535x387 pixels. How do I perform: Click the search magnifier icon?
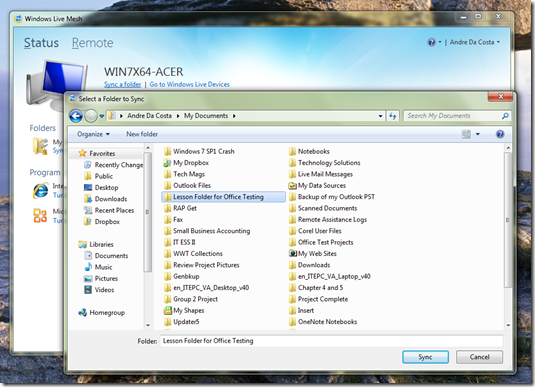tap(505, 116)
